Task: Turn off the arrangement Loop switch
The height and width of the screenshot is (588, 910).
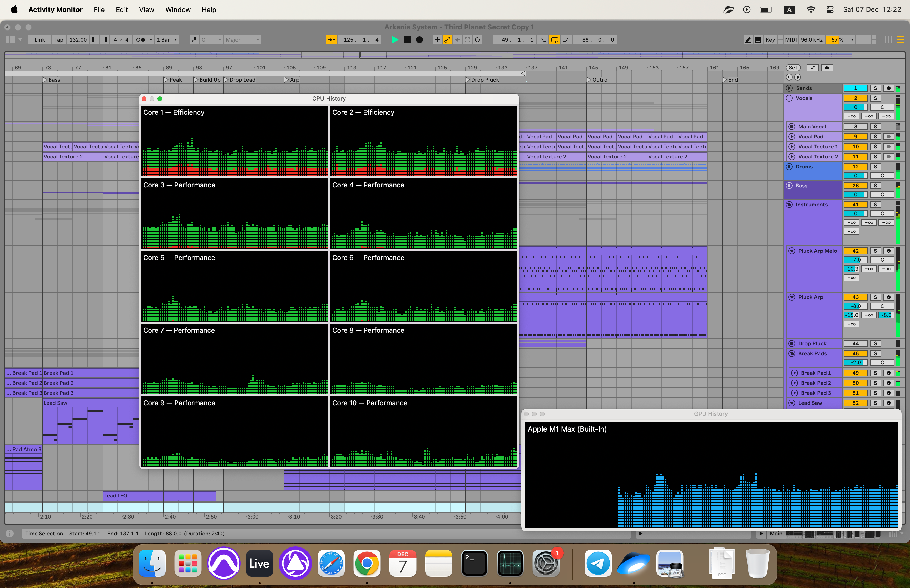Action: click(x=555, y=40)
